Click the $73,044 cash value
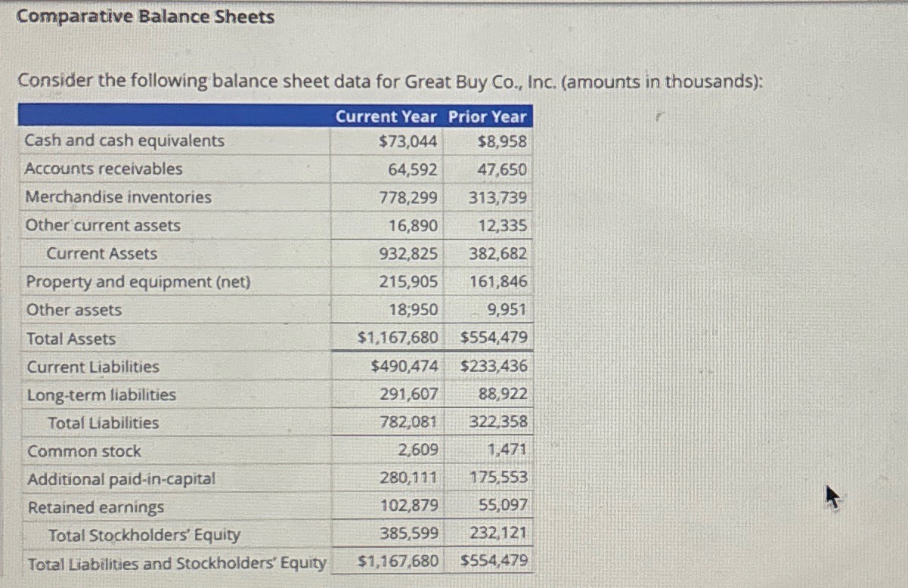Viewport: 908px width, 588px height. 408,141
